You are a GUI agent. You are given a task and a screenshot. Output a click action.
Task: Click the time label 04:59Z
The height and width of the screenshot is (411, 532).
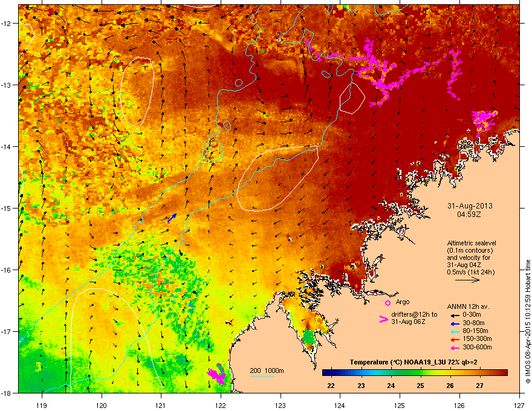click(x=469, y=215)
